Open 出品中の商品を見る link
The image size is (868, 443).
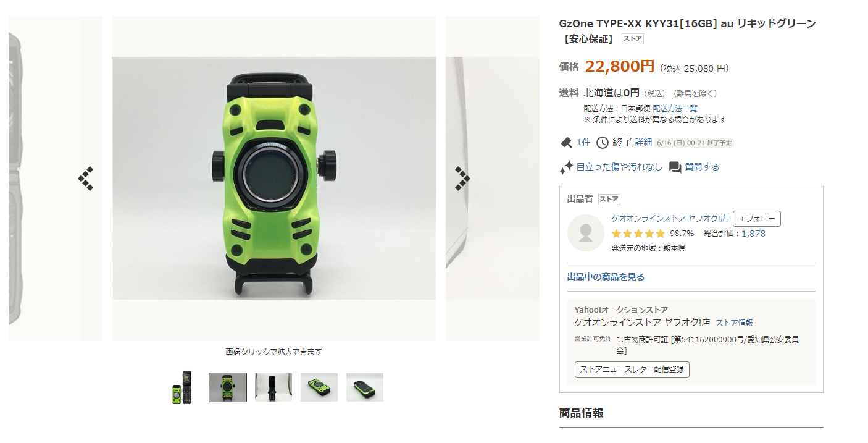pos(606,277)
